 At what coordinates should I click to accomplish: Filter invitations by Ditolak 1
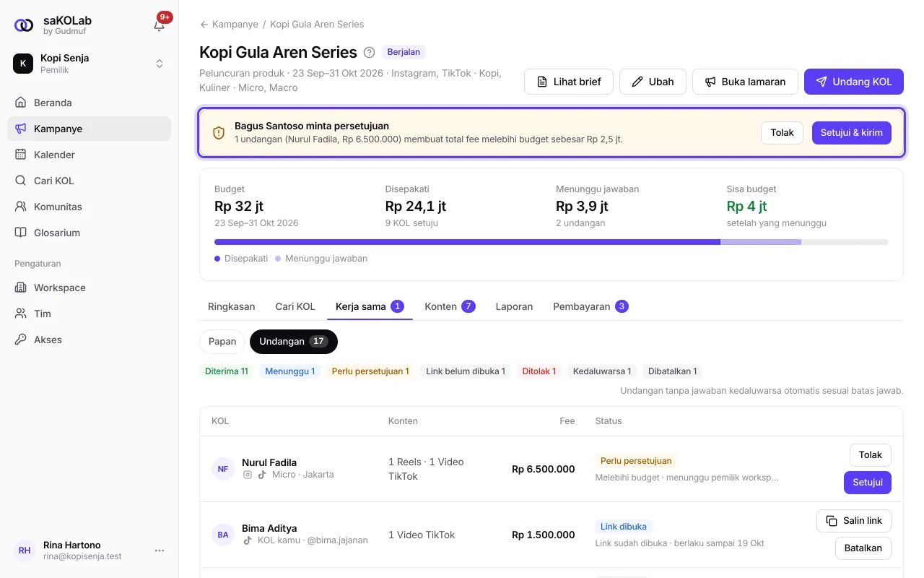pyautogui.click(x=539, y=371)
